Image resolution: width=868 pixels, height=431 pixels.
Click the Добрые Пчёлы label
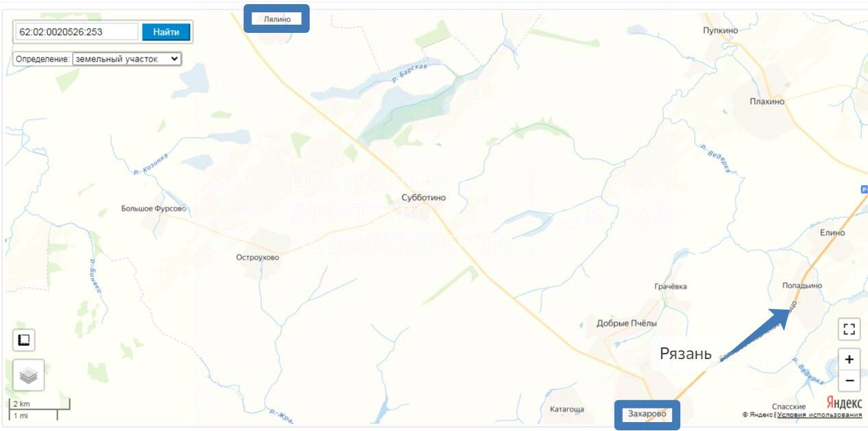coord(627,323)
